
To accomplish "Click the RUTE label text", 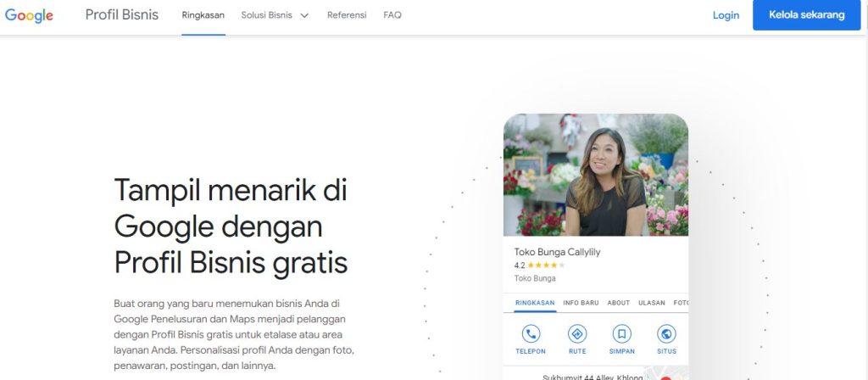I will pyautogui.click(x=577, y=351).
